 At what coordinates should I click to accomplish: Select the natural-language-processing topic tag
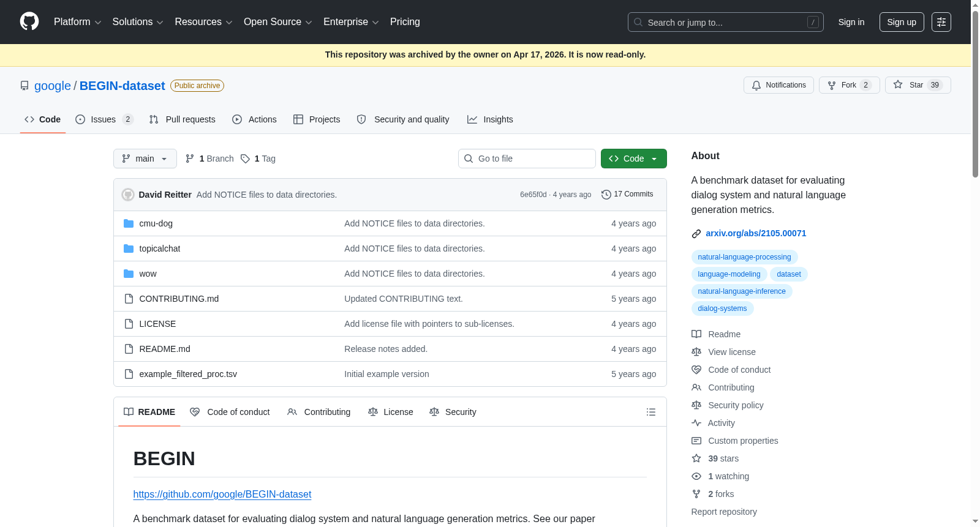pyautogui.click(x=744, y=257)
